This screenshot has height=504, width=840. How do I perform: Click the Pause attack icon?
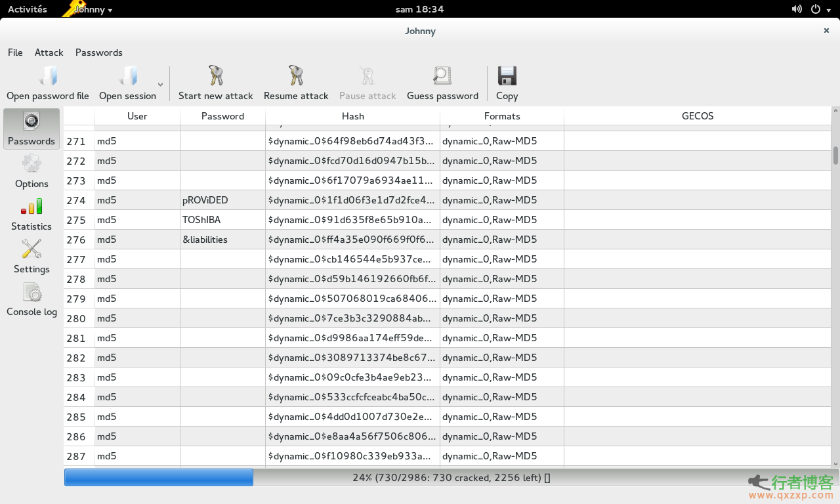[x=367, y=76]
